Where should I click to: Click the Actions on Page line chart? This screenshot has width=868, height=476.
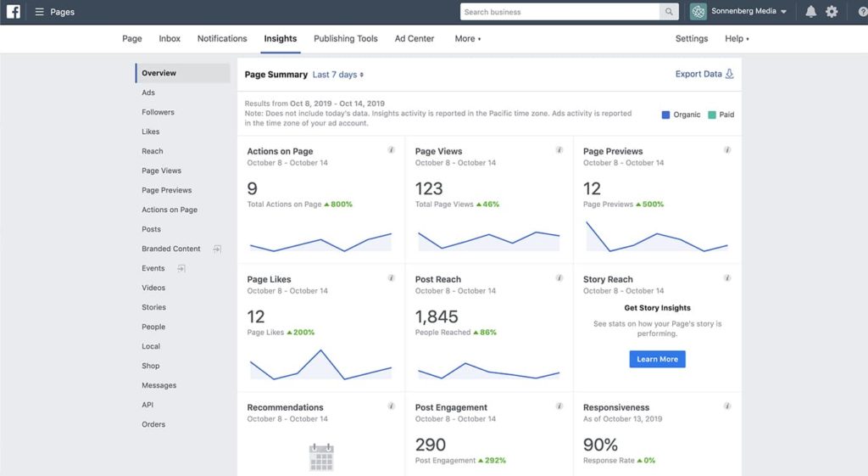click(x=320, y=242)
